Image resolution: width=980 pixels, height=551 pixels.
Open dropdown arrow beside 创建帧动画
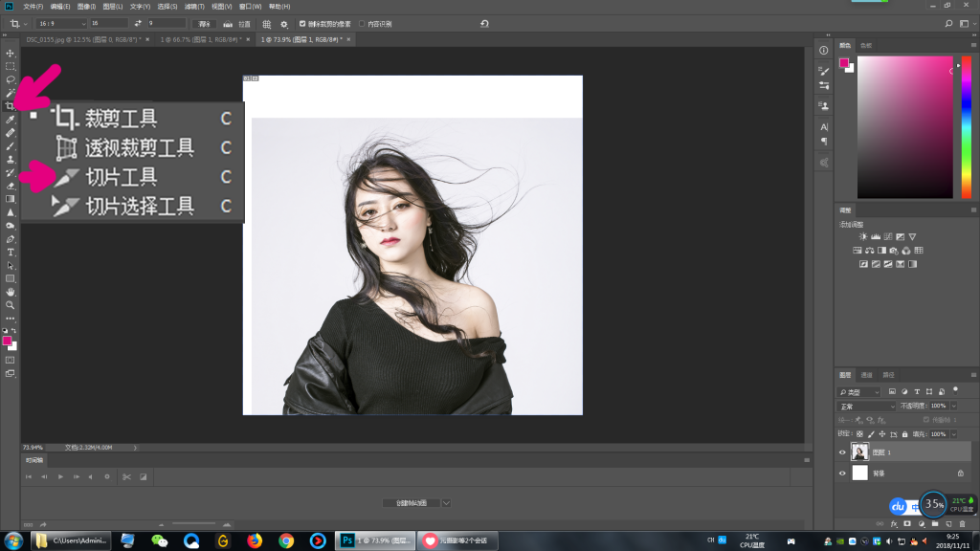(446, 503)
